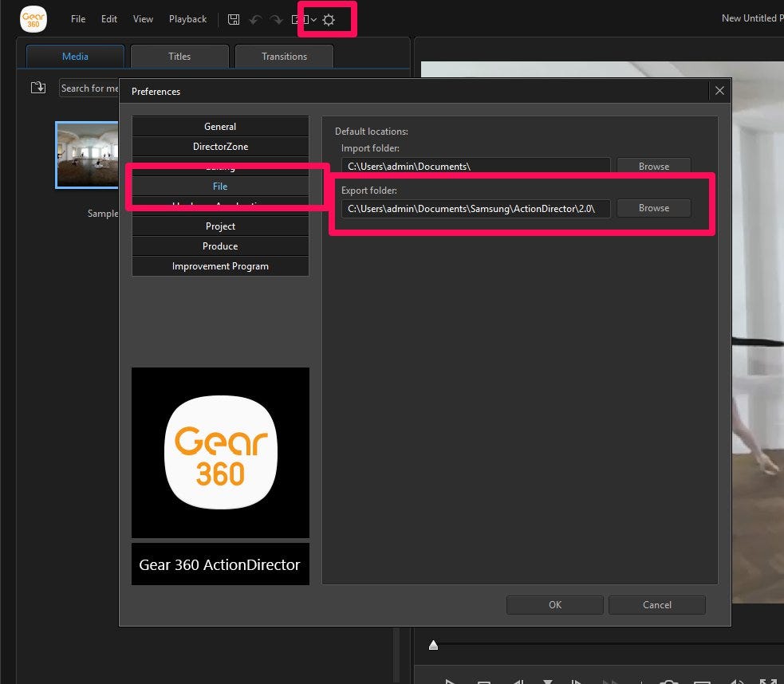Select the File preferences category
The image size is (784, 684).
[x=220, y=187]
